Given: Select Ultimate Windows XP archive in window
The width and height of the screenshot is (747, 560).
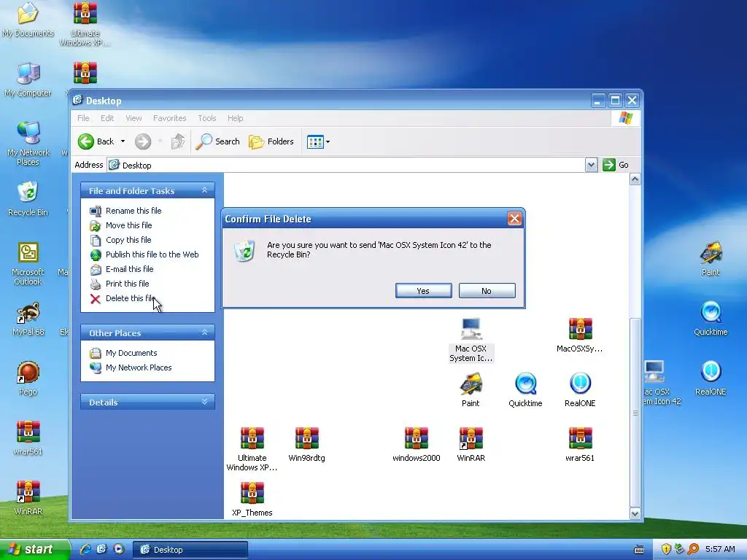Looking at the screenshot, I should coord(252,449).
